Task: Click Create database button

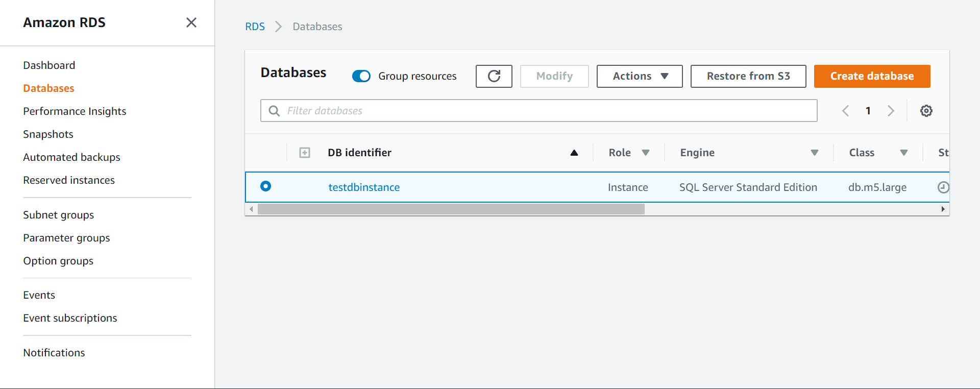Action: pyautogui.click(x=872, y=76)
